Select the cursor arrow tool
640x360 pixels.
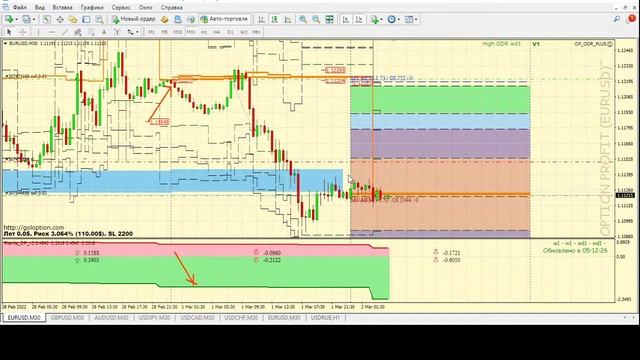(x=9, y=32)
